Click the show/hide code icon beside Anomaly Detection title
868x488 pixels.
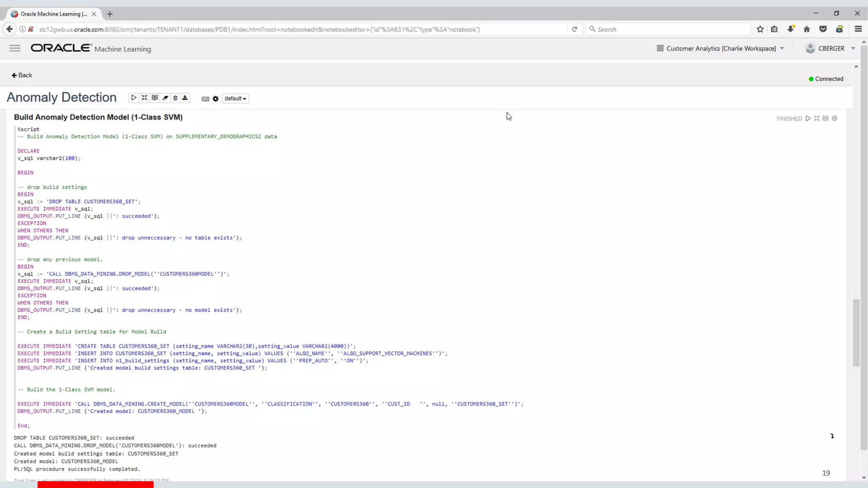coord(144,98)
